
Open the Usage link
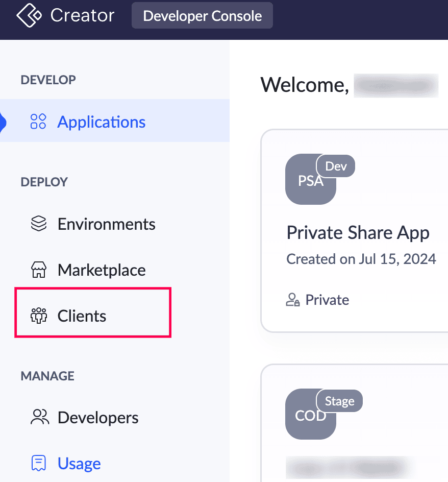pyautogui.click(x=79, y=463)
